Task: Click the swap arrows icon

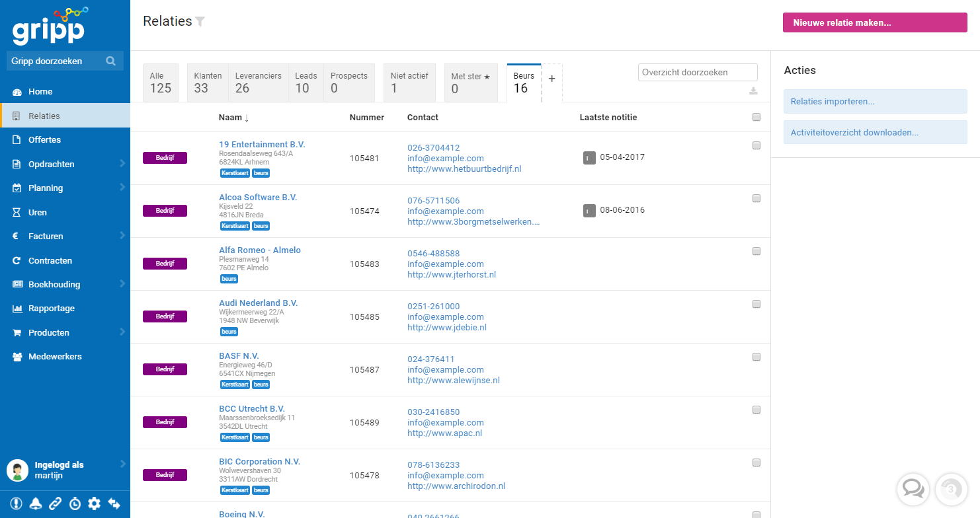Action: [x=114, y=504]
